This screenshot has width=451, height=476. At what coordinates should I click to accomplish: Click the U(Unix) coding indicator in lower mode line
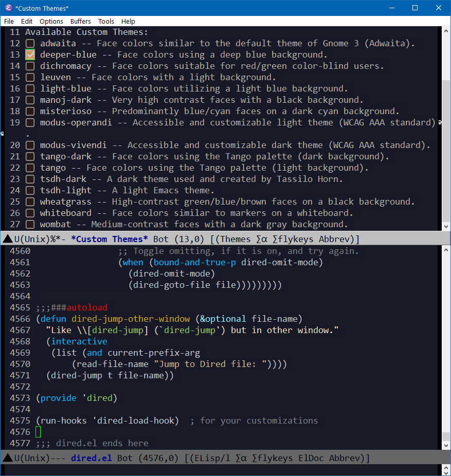tap(32, 458)
